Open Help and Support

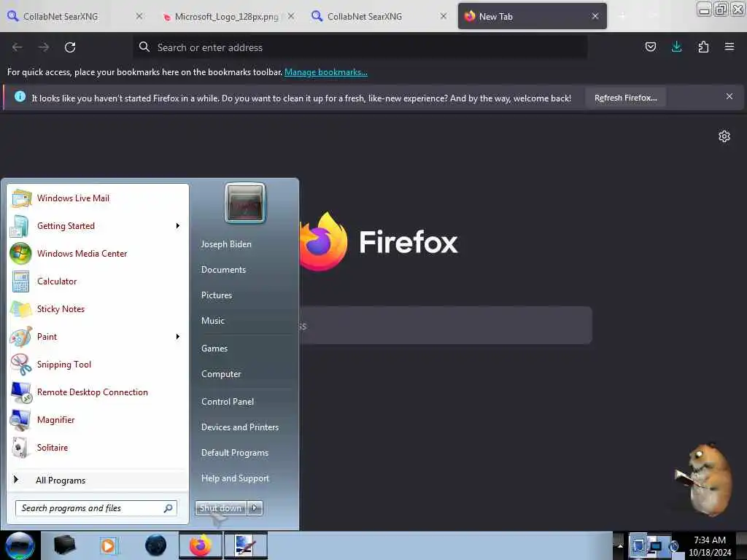pyautogui.click(x=236, y=478)
